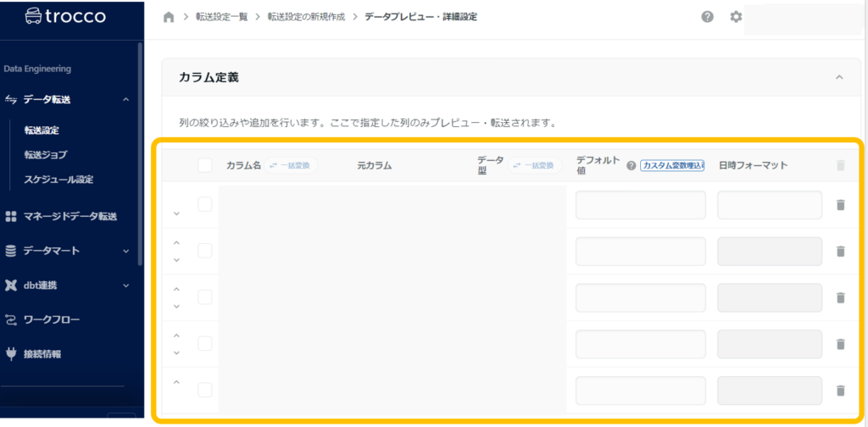Viewport: 868px width, 427px height.
Task: Click the カスタム変数埋込 button
Action: (x=672, y=166)
